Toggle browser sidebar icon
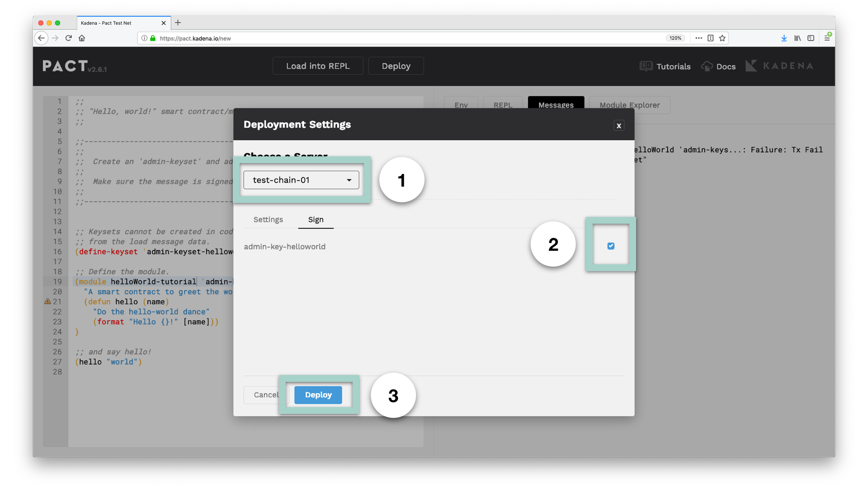 pos(811,38)
